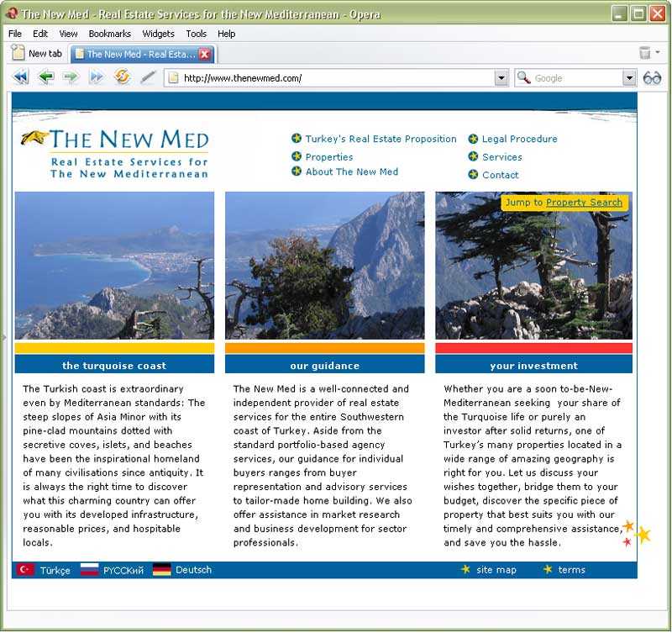The image size is (672, 633).
Task: Close the The New Med tab
Action: pyautogui.click(x=205, y=54)
